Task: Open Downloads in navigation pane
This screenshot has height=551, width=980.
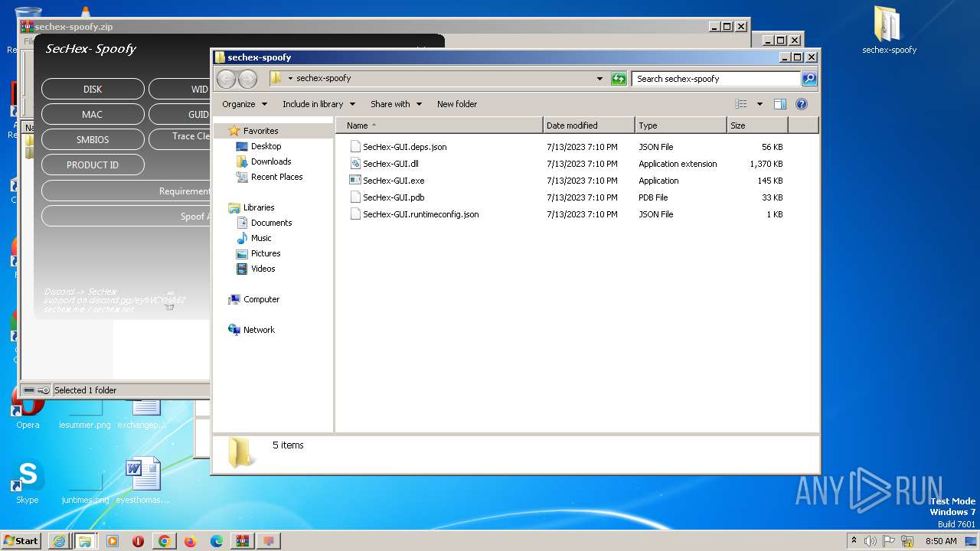Action: (x=271, y=161)
